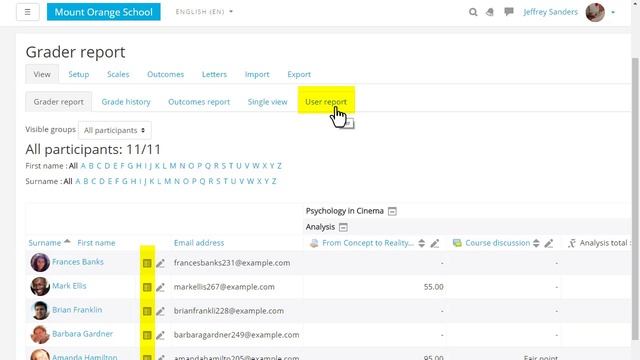Collapse the Analysis category
Viewport: 640px width, 360px height.
click(343, 227)
